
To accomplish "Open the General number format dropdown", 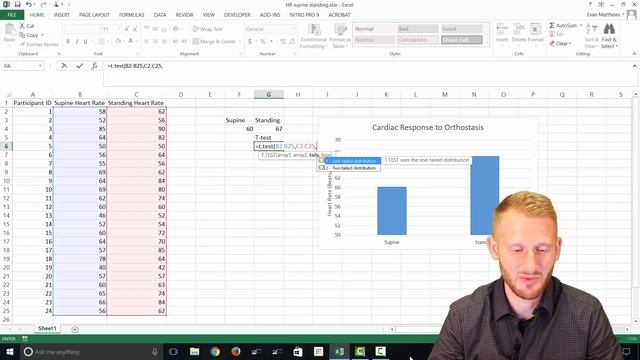I will (x=293, y=29).
